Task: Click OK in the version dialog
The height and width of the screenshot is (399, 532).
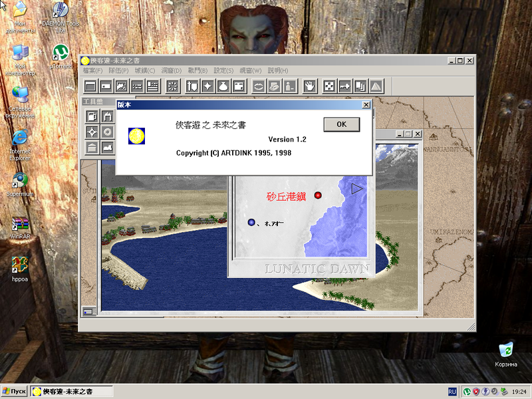Action: pos(342,124)
